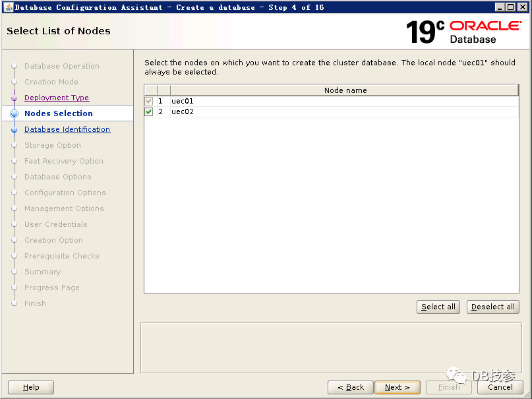Click the disabled Finish button
This screenshot has height=399, width=532.
tap(449, 387)
